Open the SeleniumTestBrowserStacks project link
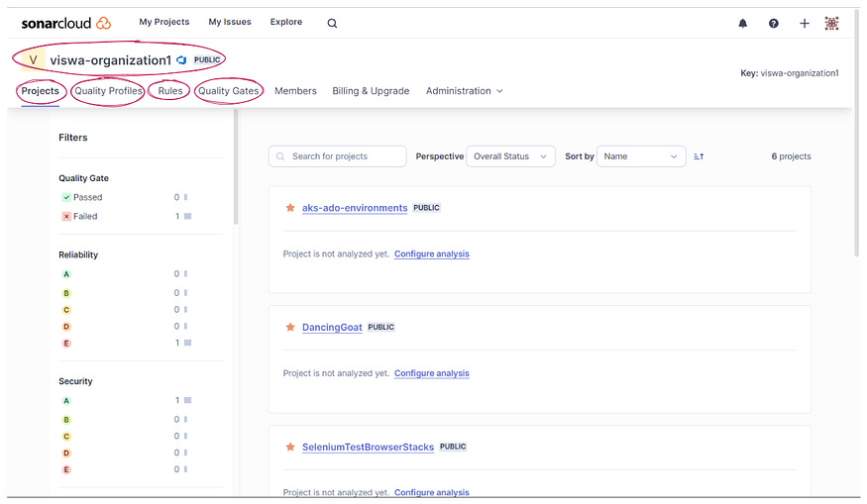This screenshot has height=504, width=867. (x=368, y=447)
